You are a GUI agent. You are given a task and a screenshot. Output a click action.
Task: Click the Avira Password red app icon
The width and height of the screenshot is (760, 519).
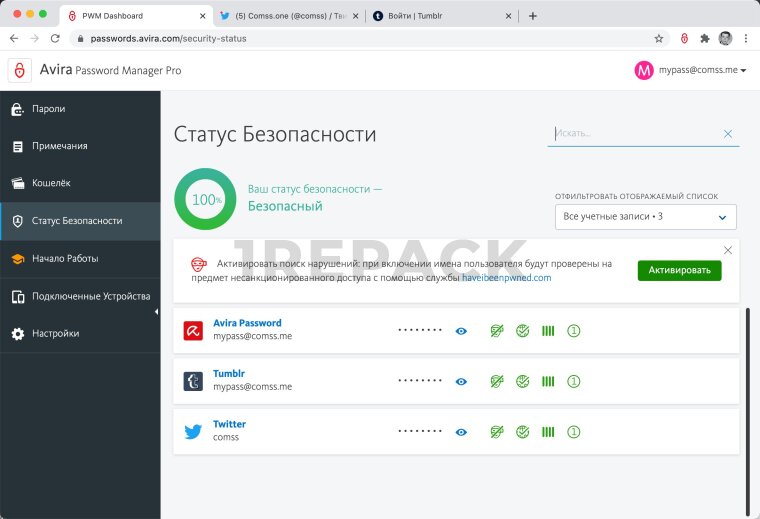tap(193, 331)
